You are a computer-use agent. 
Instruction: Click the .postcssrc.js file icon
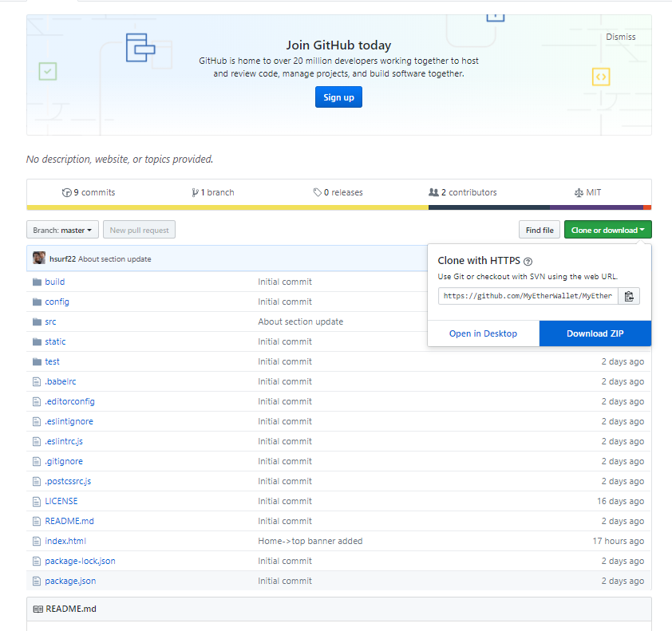pyautogui.click(x=37, y=482)
